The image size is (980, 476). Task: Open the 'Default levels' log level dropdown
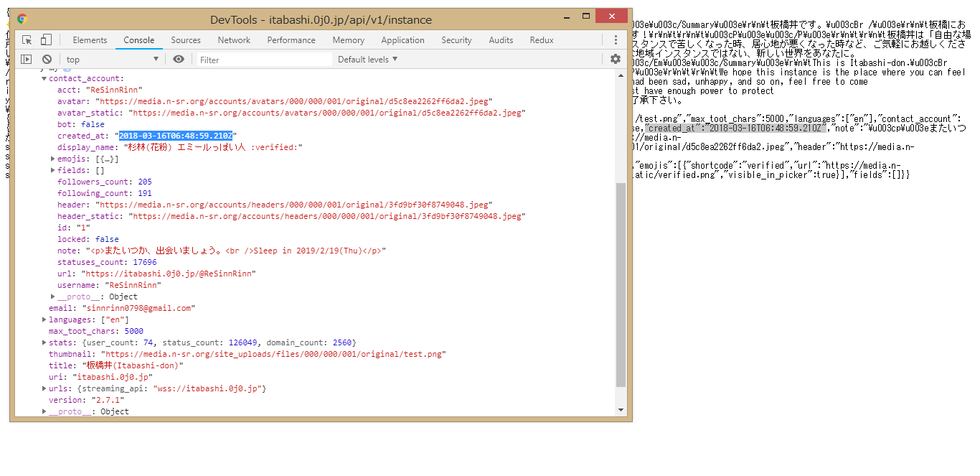click(x=367, y=60)
